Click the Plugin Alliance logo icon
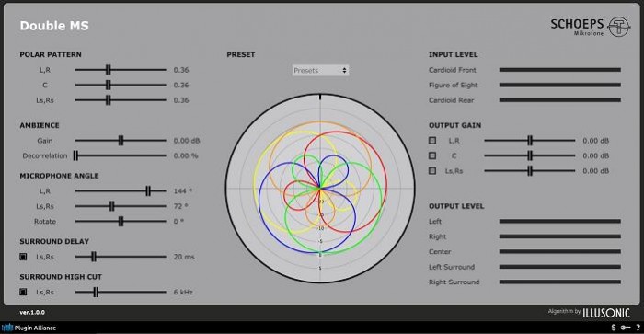Viewport: 644px width, 334px height. point(7,328)
